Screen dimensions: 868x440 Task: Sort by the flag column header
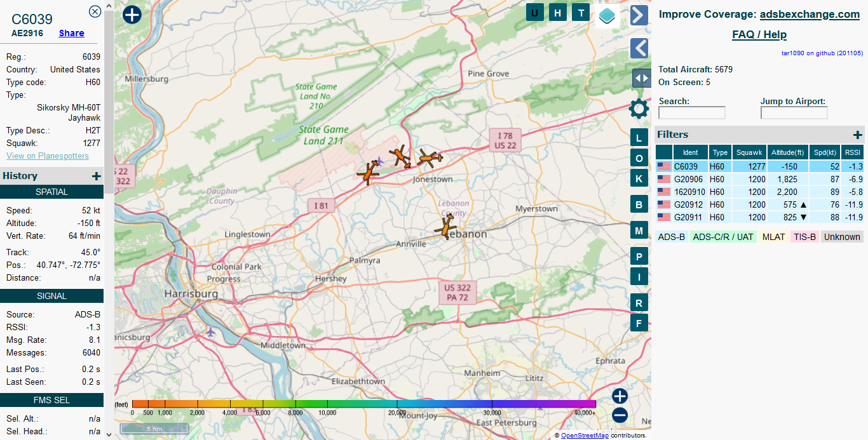click(664, 152)
